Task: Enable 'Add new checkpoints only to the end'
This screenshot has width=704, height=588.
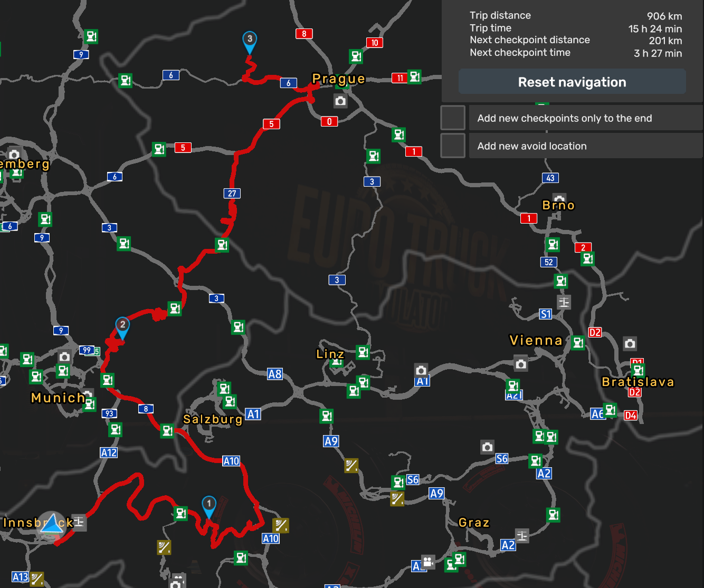Action: tap(453, 118)
